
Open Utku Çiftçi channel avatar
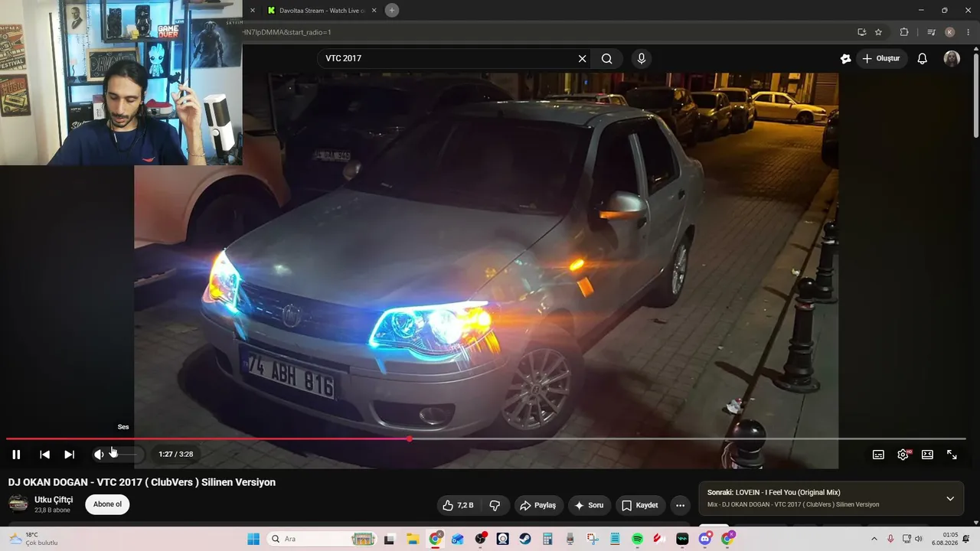18,504
